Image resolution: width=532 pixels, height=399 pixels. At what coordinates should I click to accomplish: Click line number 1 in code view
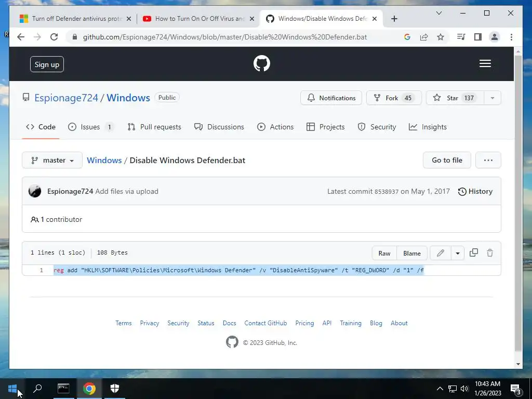[x=42, y=270]
